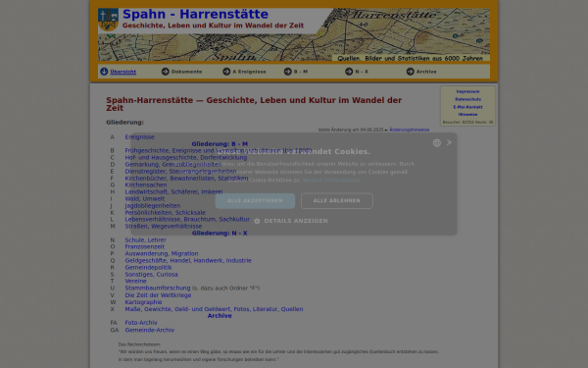Click the Spahn-Harrenstätte coat of arms logo
588x368 pixels.
tap(108, 20)
